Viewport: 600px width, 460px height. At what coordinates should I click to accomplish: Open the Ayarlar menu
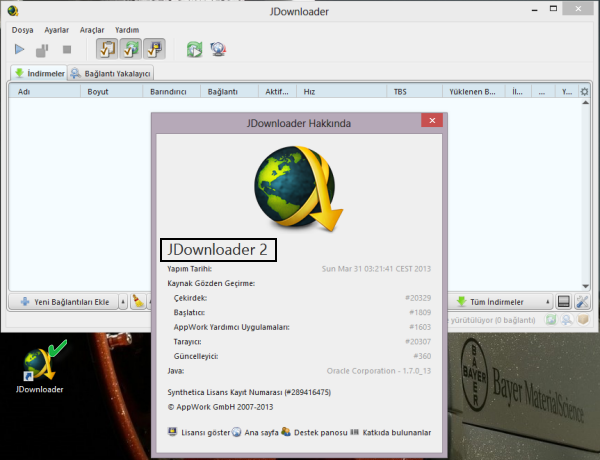pos(57,30)
